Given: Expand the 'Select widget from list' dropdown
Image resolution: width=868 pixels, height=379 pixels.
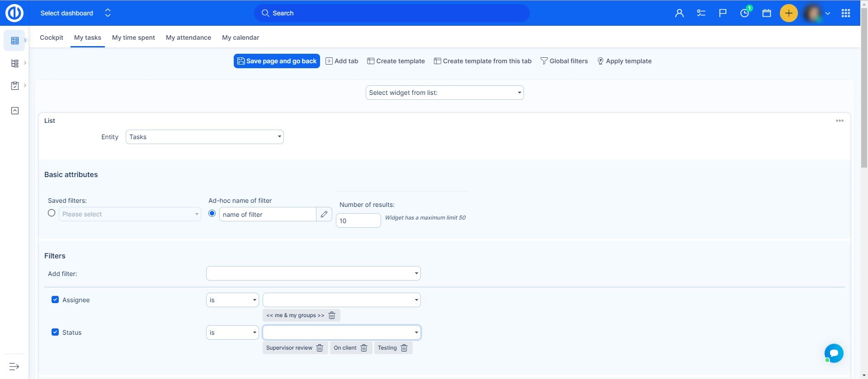Looking at the screenshot, I should click(444, 93).
